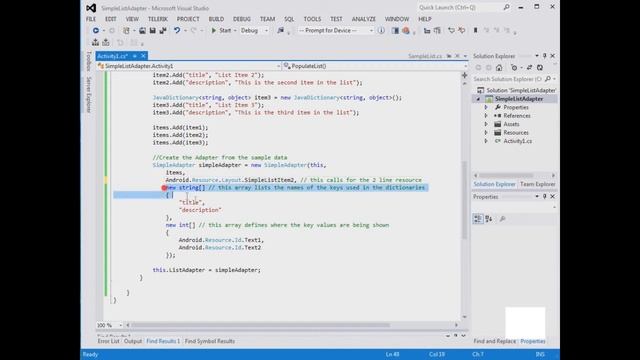Toggle a bookmark with the bookmark icon
Viewport: 640px width, 360px height.
(476, 31)
